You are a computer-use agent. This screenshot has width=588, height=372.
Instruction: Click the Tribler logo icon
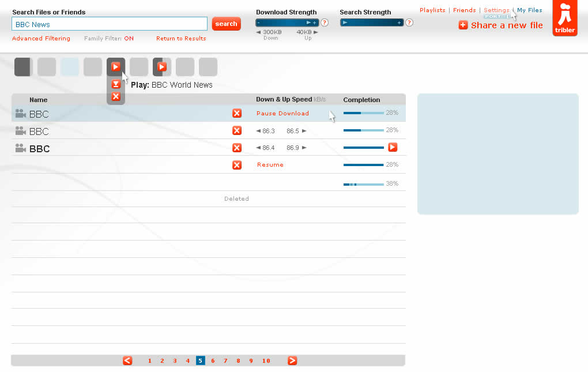tap(565, 18)
